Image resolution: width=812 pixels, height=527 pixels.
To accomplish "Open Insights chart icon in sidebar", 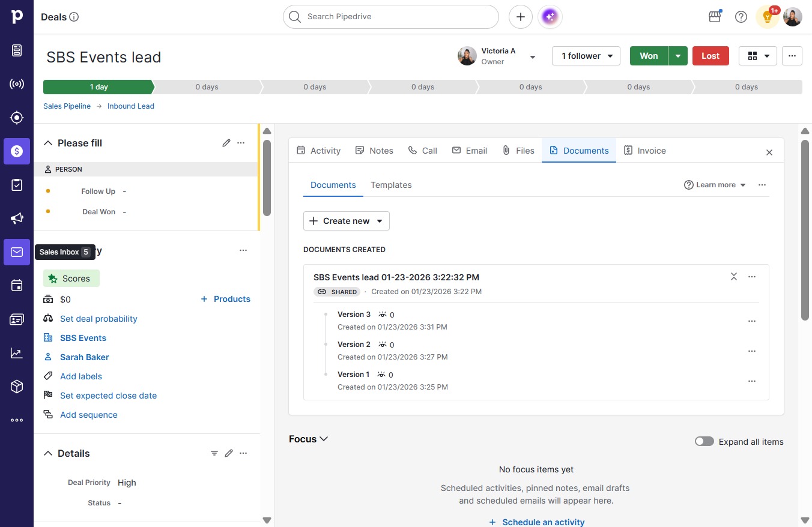I will pos(17,353).
